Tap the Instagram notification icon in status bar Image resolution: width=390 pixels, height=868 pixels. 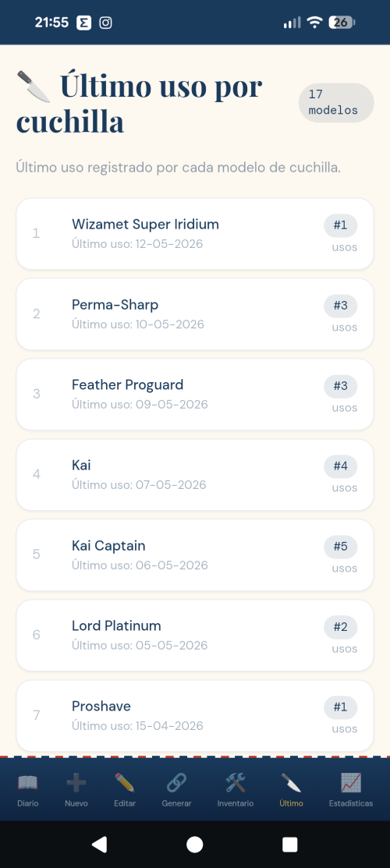[106, 23]
